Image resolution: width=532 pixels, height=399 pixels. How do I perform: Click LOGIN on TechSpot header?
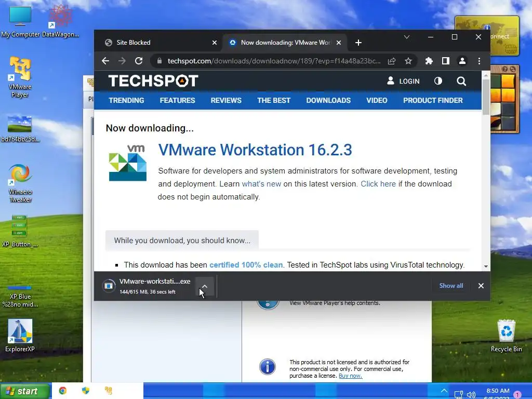pos(403,81)
